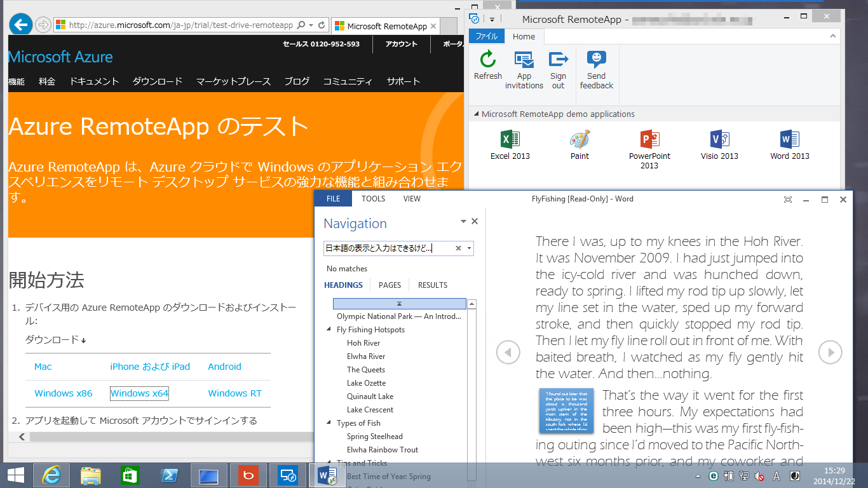This screenshot has width=868, height=488.
Task: Open search options dropdown in Navigation box
Action: pyautogui.click(x=469, y=248)
